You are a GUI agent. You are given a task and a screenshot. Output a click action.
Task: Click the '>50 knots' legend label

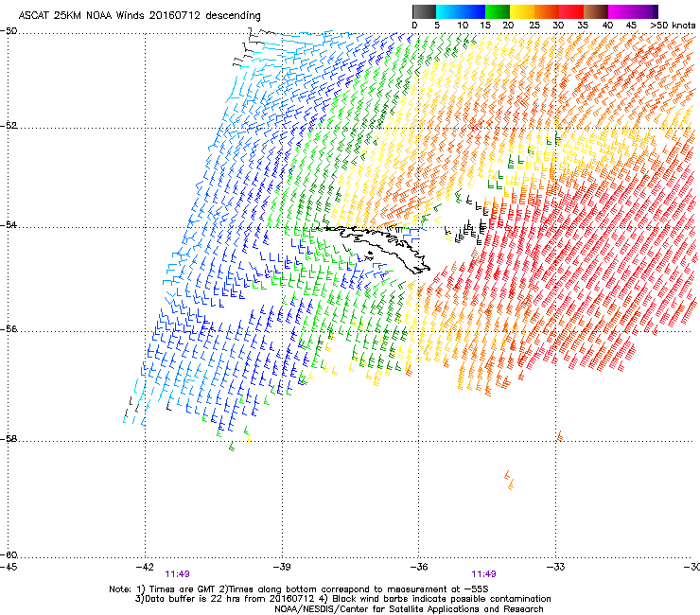click(x=673, y=26)
